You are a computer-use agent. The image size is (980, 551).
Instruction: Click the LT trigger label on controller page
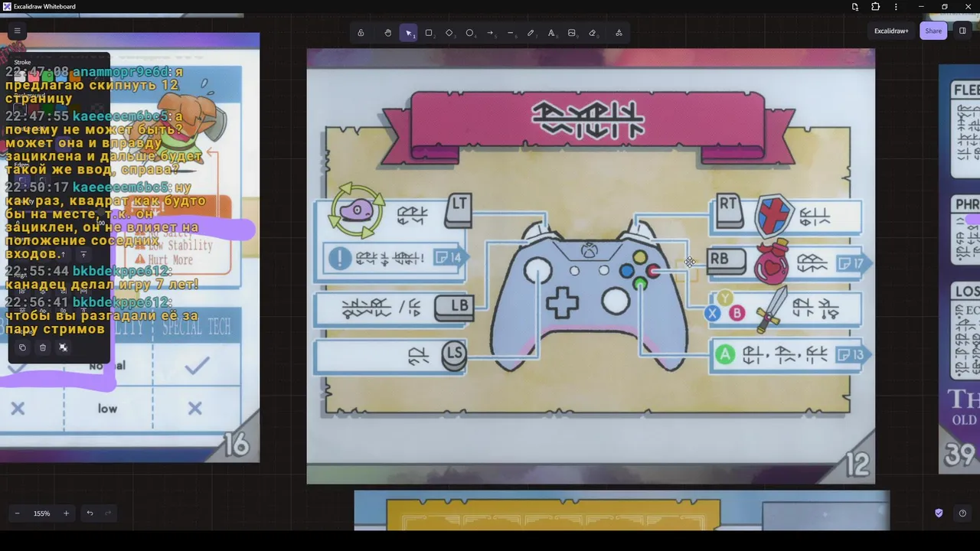coord(459,209)
